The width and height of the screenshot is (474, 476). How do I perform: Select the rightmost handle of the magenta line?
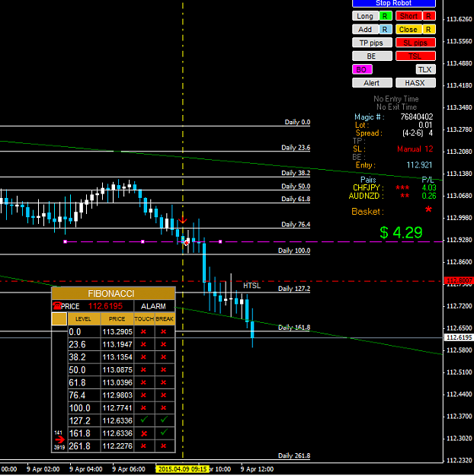click(x=220, y=241)
